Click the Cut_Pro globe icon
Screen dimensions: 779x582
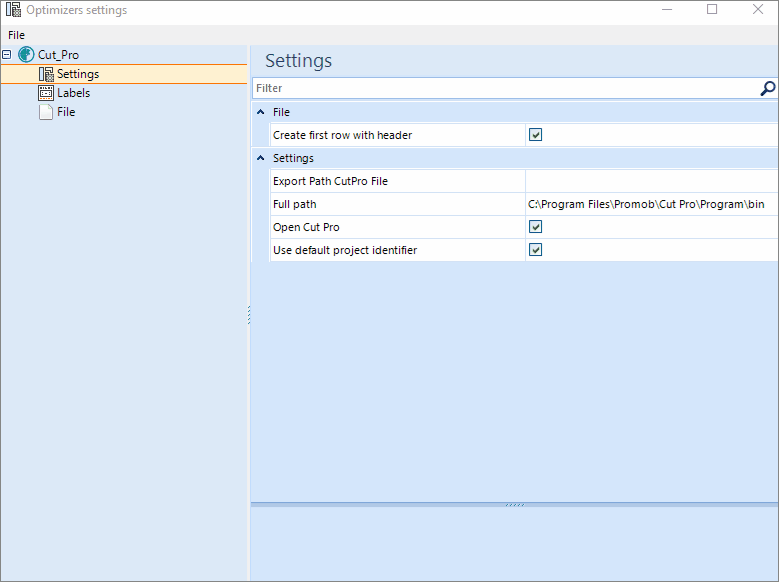tap(26, 55)
